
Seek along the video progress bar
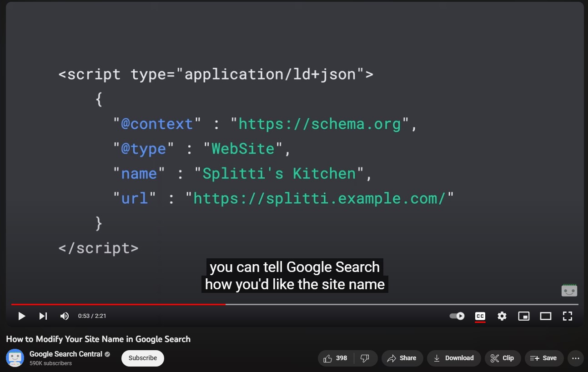tap(295, 304)
